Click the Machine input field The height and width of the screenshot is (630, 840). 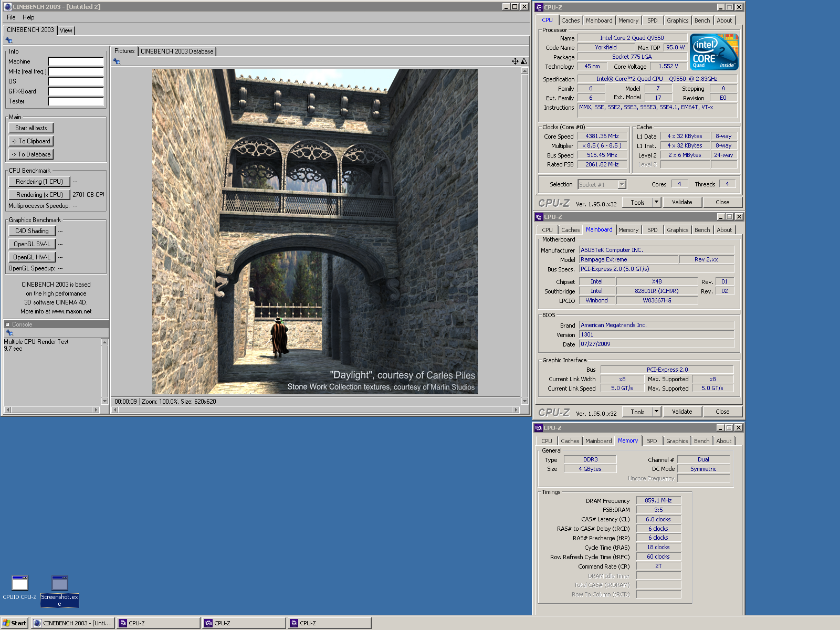point(76,61)
